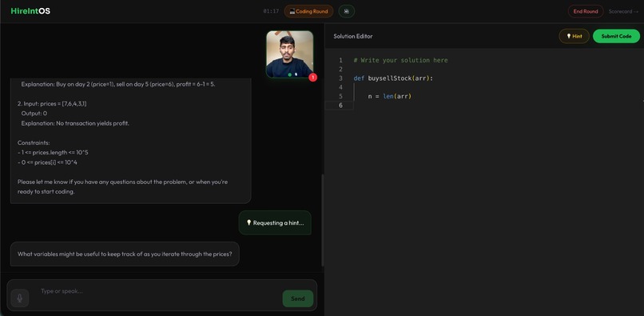Click the '1 <= prices.length <= 10^5' constraint
The height and width of the screenshot is (316, 644).
53,153
